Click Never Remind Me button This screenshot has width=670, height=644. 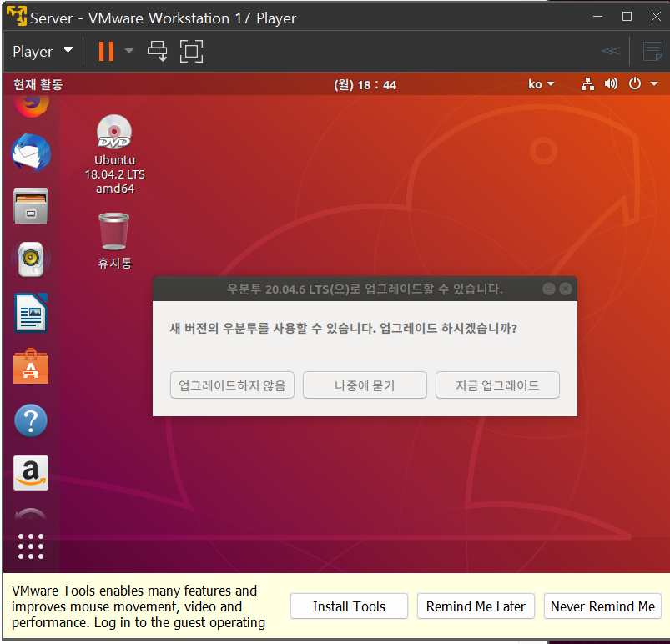(x=602, y=606)
